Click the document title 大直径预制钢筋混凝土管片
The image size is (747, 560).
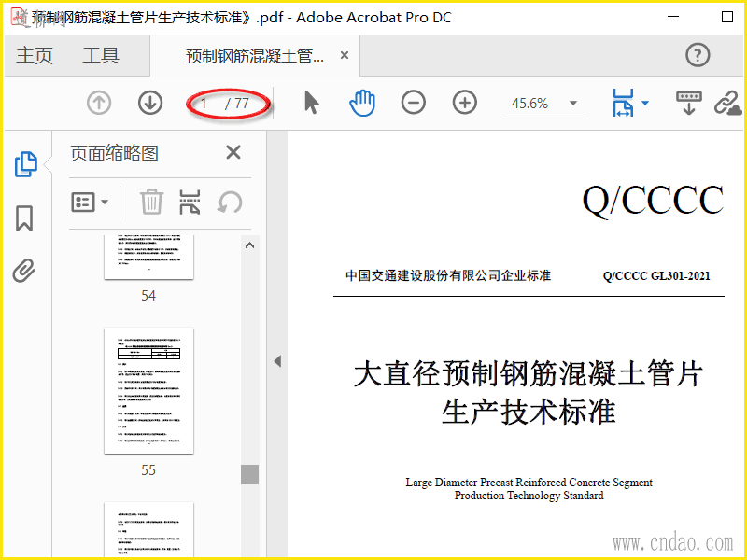(x=528, y=374)
